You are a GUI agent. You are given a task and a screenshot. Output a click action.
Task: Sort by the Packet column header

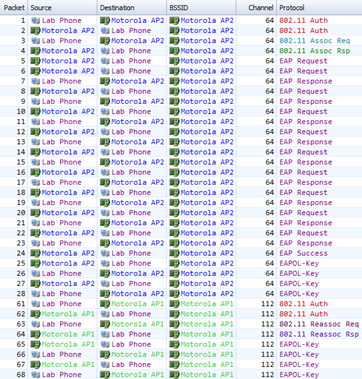[14, 7]
